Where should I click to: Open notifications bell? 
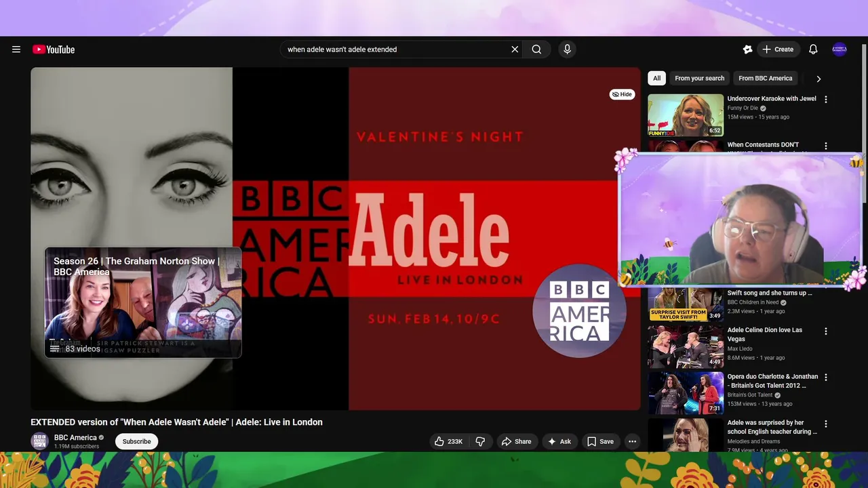(x=813, y=49)
